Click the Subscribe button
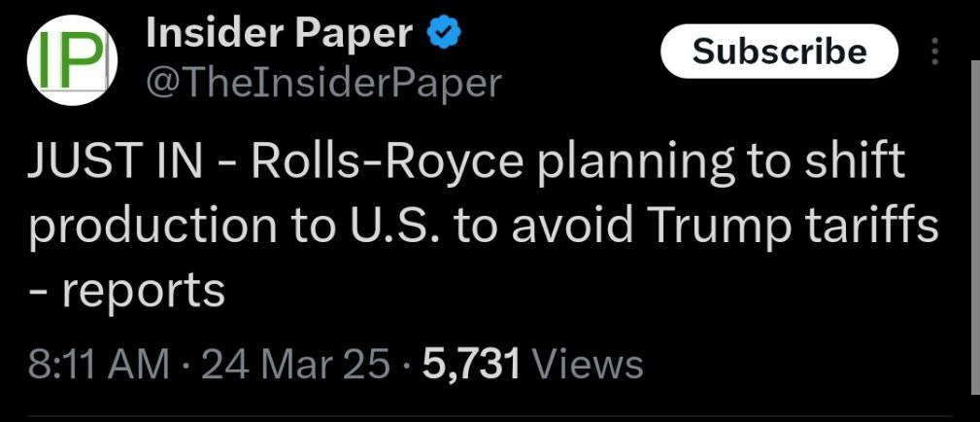Screen dimensions: 980x422 [x=779, y=52]
